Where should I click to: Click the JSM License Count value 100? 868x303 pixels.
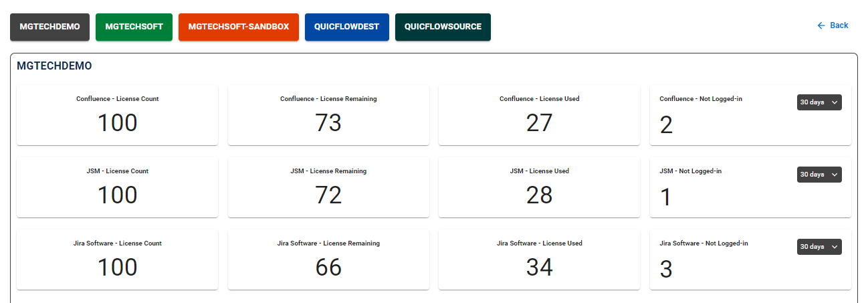tap(118, 195)
